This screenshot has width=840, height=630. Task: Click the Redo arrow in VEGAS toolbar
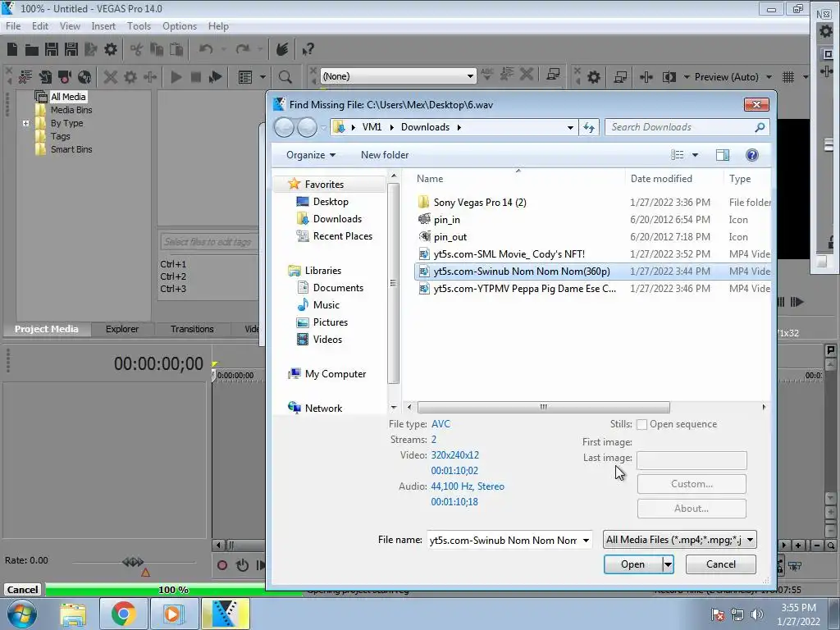[243, 50]
